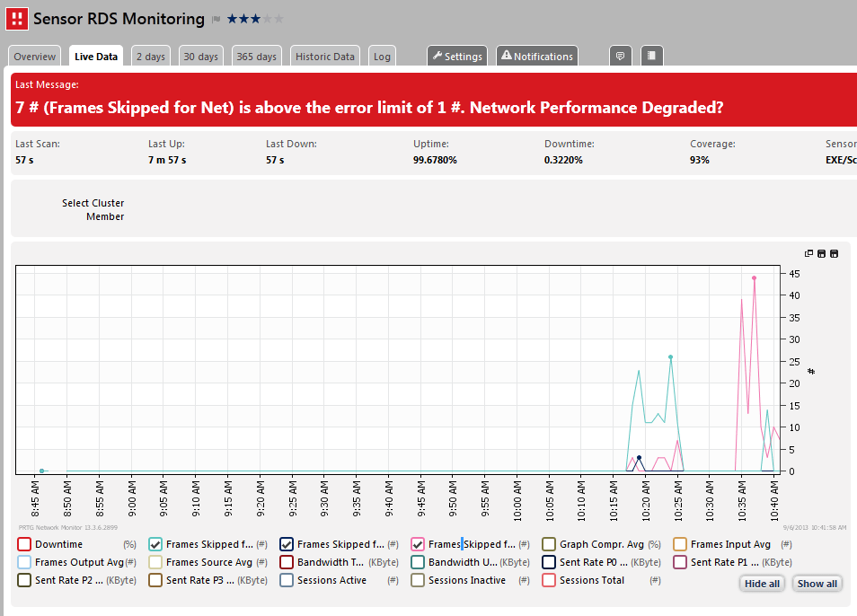Open the Log tab

click(382, 57)
